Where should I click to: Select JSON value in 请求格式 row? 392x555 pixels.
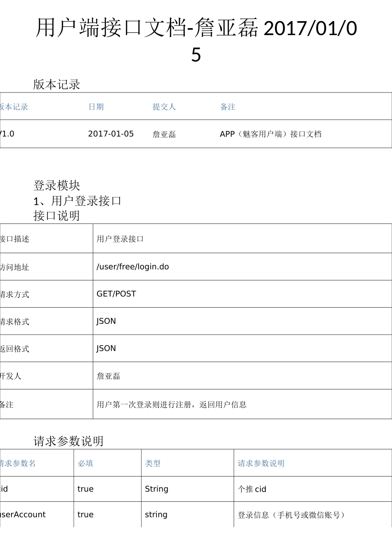coord(106,321)
